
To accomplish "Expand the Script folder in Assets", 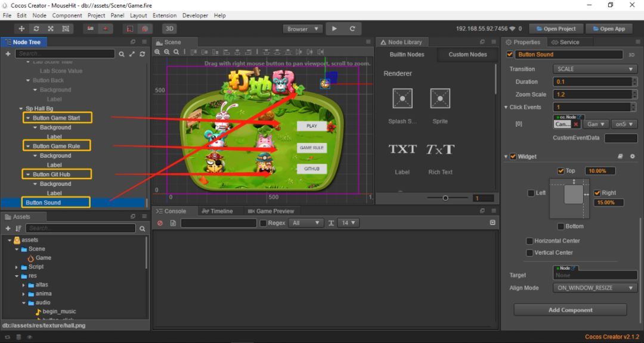I will 17,267.
